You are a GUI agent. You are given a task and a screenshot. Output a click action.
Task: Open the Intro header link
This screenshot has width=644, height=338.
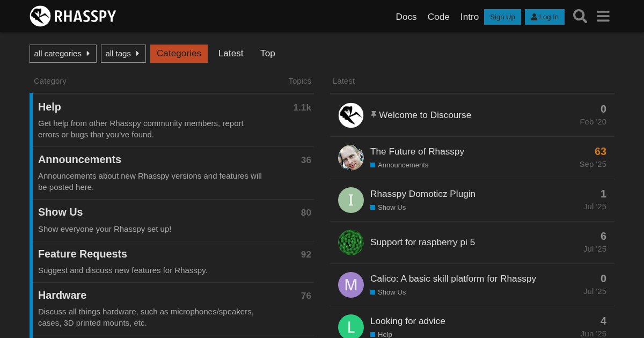click(470, 17)
